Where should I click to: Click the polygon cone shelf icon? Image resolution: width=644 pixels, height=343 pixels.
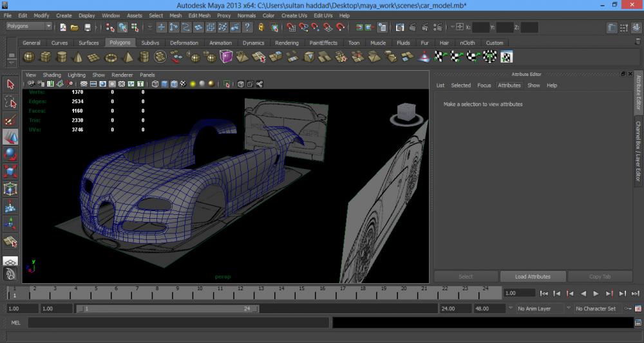pyautogui.click(x=78, y=57)
